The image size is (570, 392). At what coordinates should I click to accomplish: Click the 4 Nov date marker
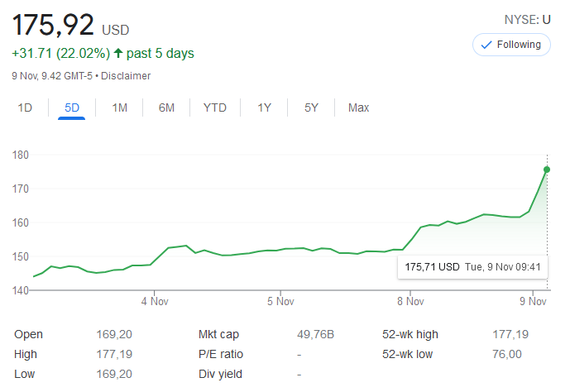[x=155, y=301]
